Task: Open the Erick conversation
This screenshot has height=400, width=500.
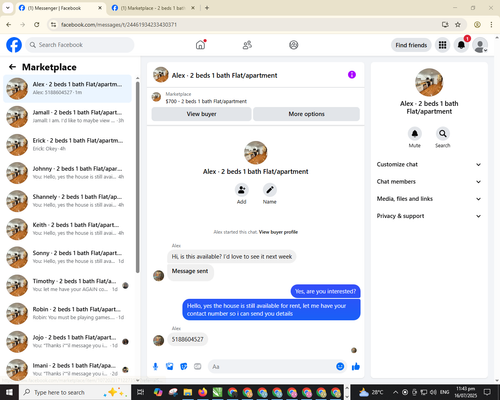Action: click(x=67, y=145)
